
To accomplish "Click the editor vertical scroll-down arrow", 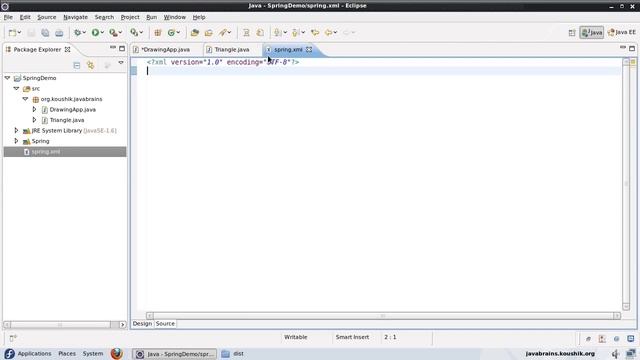I will 626,307.
